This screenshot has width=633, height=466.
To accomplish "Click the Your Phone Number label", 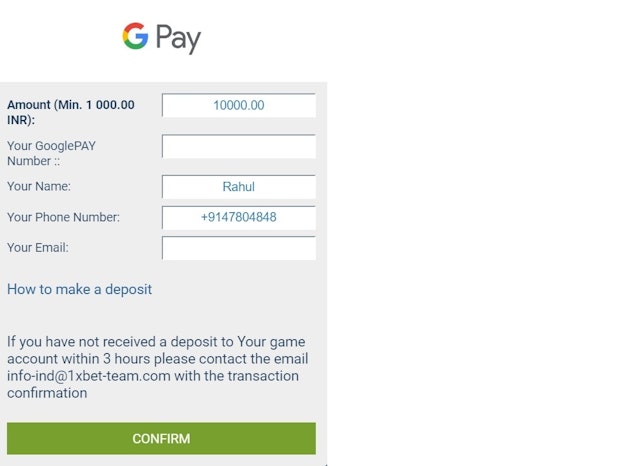I will (x=63, y=217).
